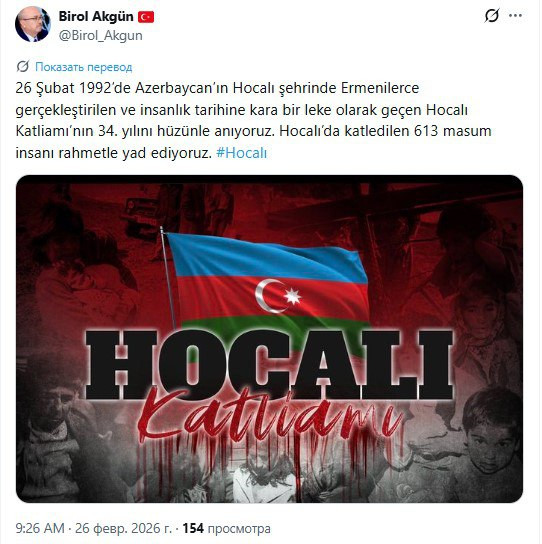Click the Turkish flag emoji next to name
The height and width of the screenshot is (544, 542).
[146, 17]
